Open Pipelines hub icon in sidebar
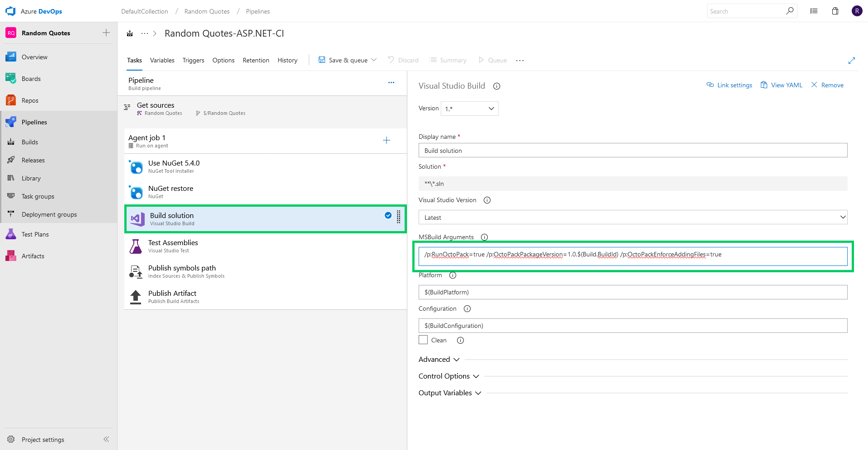The image size is (868, 450). click(11, 122)
